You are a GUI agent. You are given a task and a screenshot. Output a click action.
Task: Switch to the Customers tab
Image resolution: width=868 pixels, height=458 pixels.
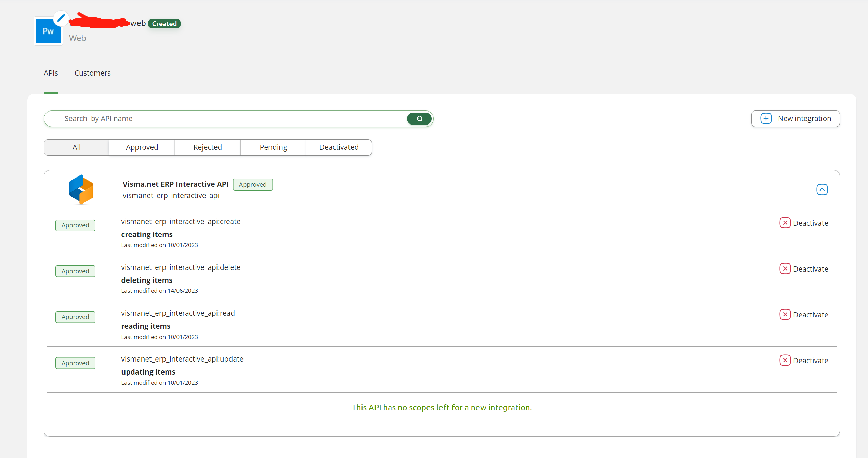[x=92, y=73]
